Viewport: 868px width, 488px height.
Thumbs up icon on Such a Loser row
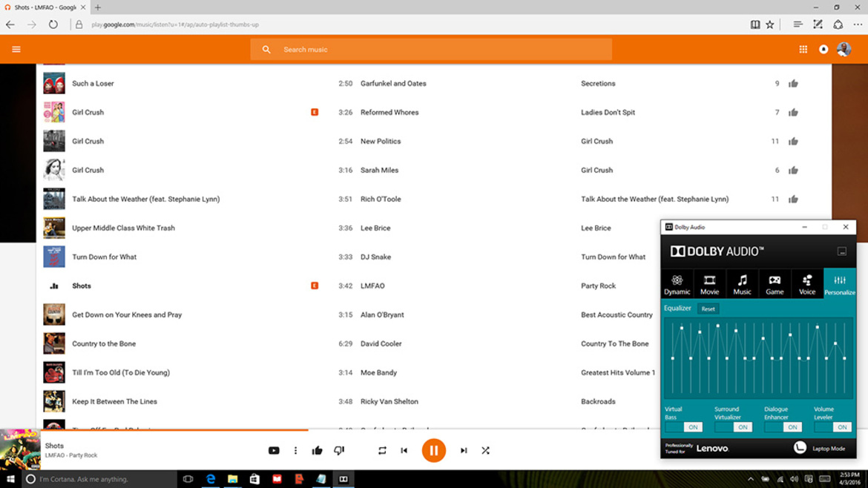(793, 84)
